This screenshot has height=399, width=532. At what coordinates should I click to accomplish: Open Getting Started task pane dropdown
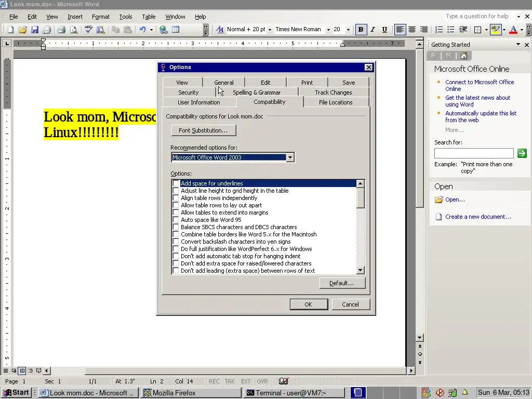[x=518, y=45]
